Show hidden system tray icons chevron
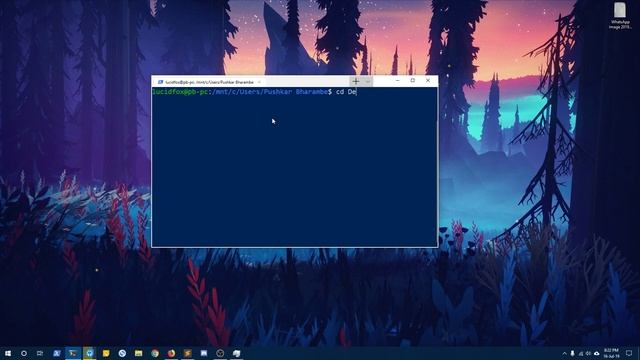The width and height of the screenshot is (640, 360). (x=564, y=353)
